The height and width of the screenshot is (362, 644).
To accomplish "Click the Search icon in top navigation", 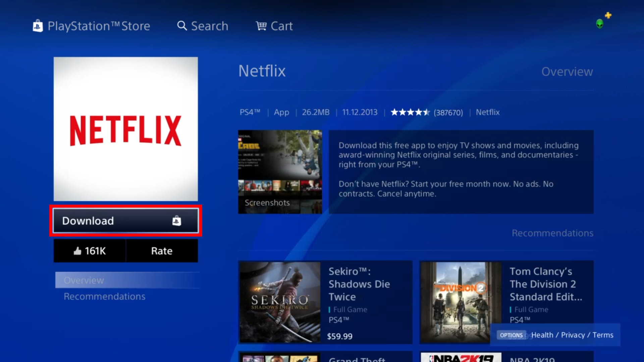I will tap(182, 25).
